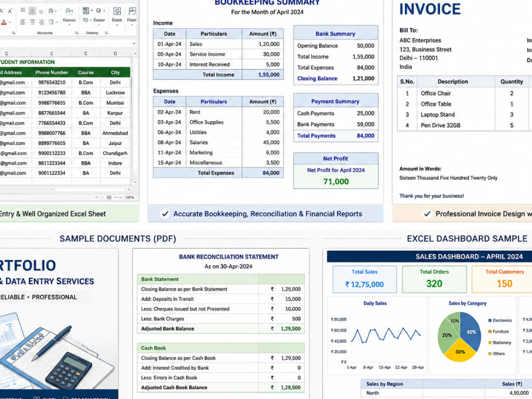This screenshot has height=399, width=532.
Task: Click the magnifier find icon in ribbon
Action: click(98, 11)
